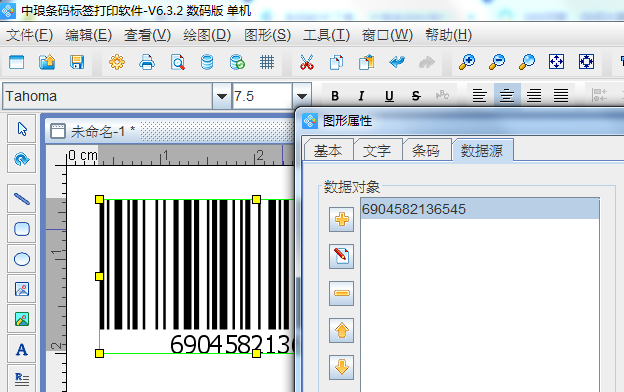Open print preview
The width and height of the screenshot is (624, 392).
point(177,62)
